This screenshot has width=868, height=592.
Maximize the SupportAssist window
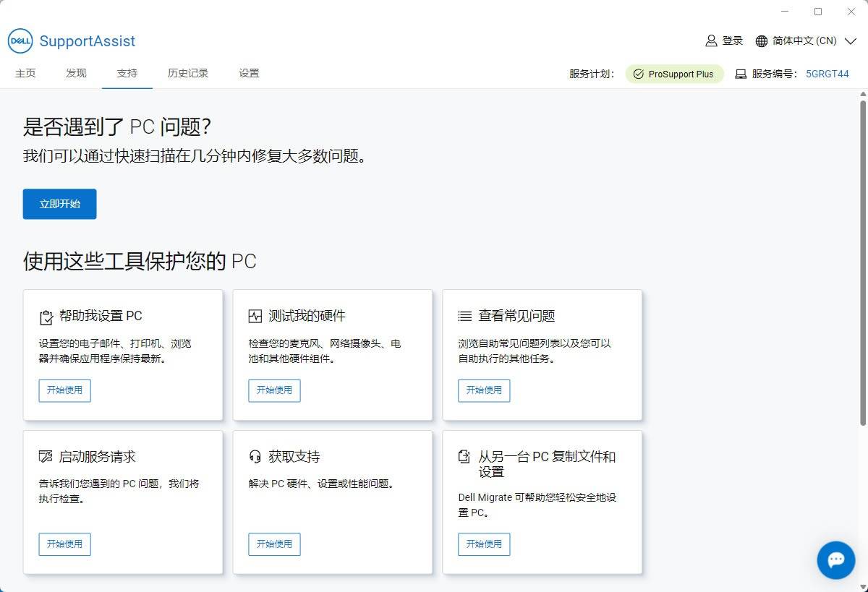(818, 12)
